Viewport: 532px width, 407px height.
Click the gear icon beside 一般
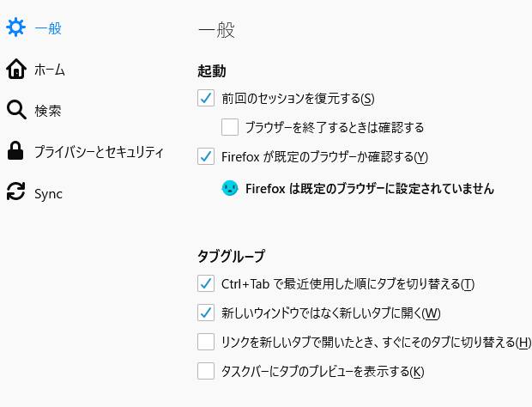coord(15,27)
